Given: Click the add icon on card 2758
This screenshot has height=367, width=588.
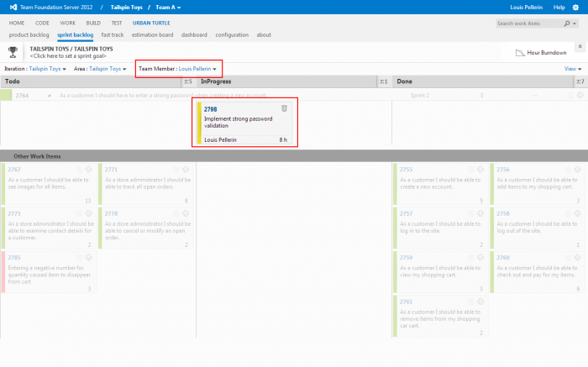Looking at the screenshot, I should pyautogui.click(x=578, y=213).
